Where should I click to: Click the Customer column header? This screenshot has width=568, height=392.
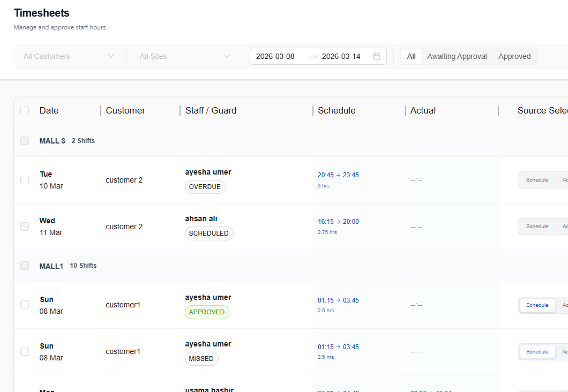[125, 110]
